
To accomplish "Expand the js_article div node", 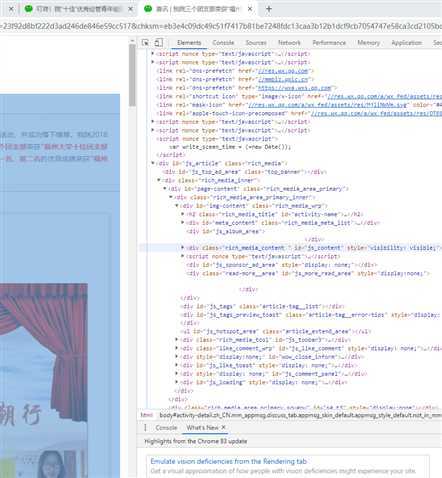I will [x=153, y=163].
